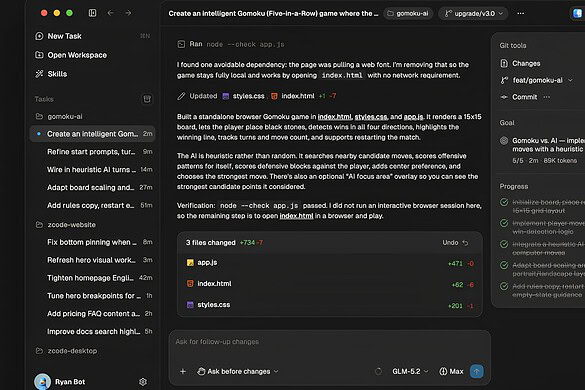Screen dimensions: 585x390
Task: Open the three-dot menu in title bar
Action: (x=520, y=13)
